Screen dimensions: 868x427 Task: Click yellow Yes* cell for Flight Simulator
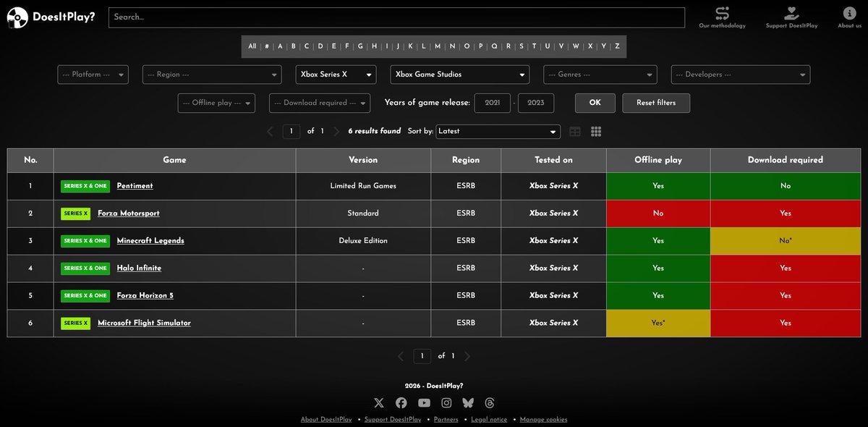(x=658, y=324)
